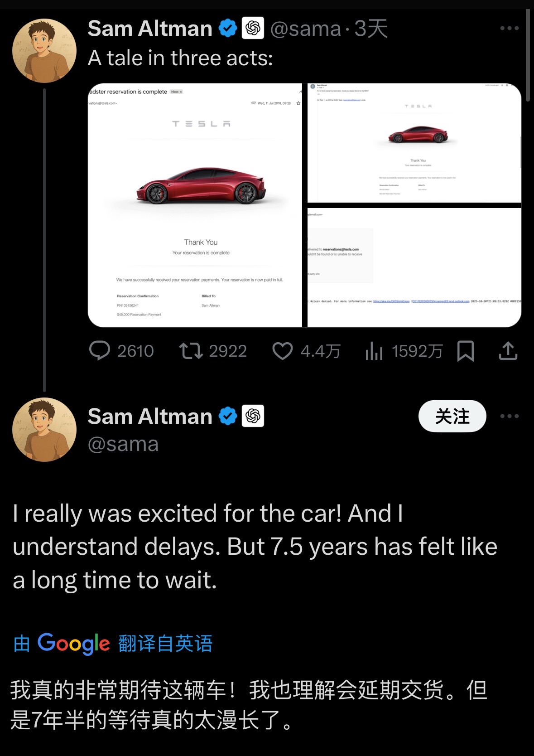Open the reply icon on the first tweet
This screenshot has width=534, height=756.
(100, 351)
